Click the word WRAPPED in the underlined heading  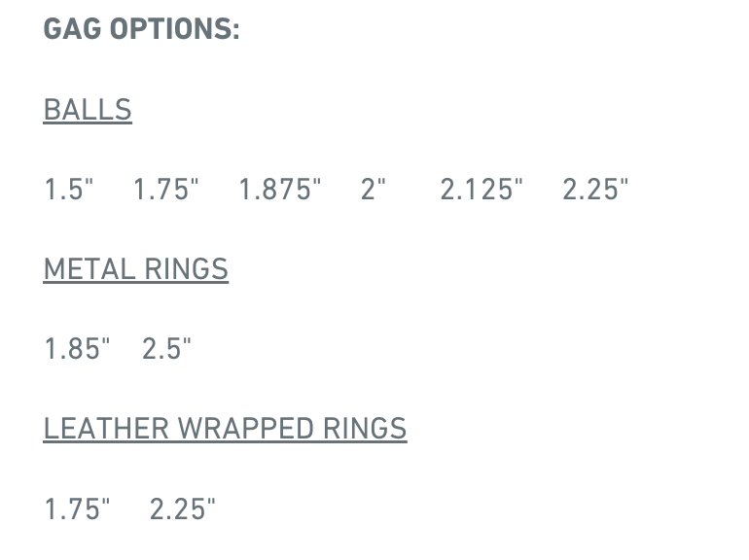tap(246, 428)
